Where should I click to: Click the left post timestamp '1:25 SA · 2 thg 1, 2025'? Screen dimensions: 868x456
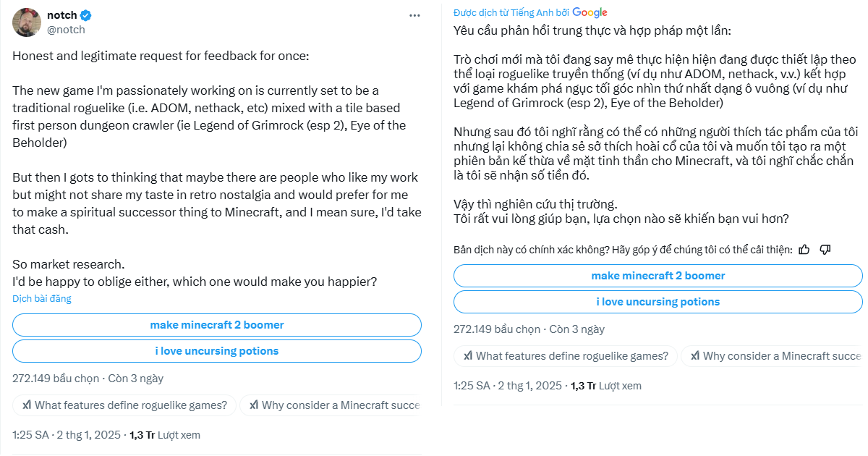tap(67, 435)
